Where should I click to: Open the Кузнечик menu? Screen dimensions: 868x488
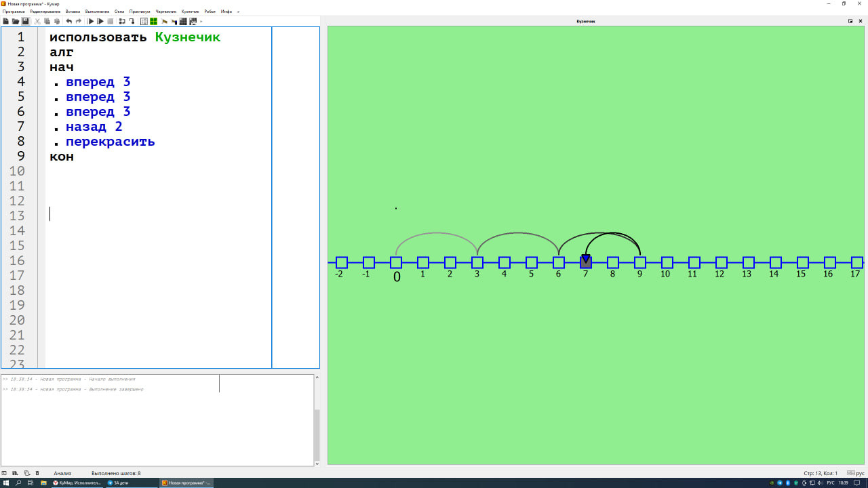pos(190,12)
